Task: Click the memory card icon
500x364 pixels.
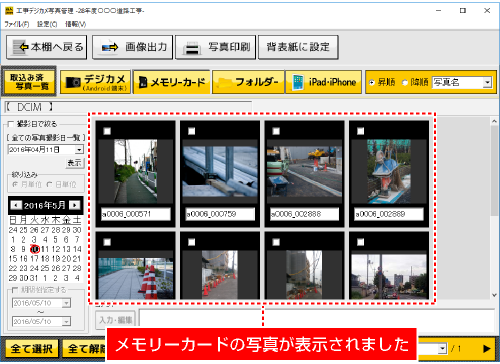Action: (x=143, y=82)
